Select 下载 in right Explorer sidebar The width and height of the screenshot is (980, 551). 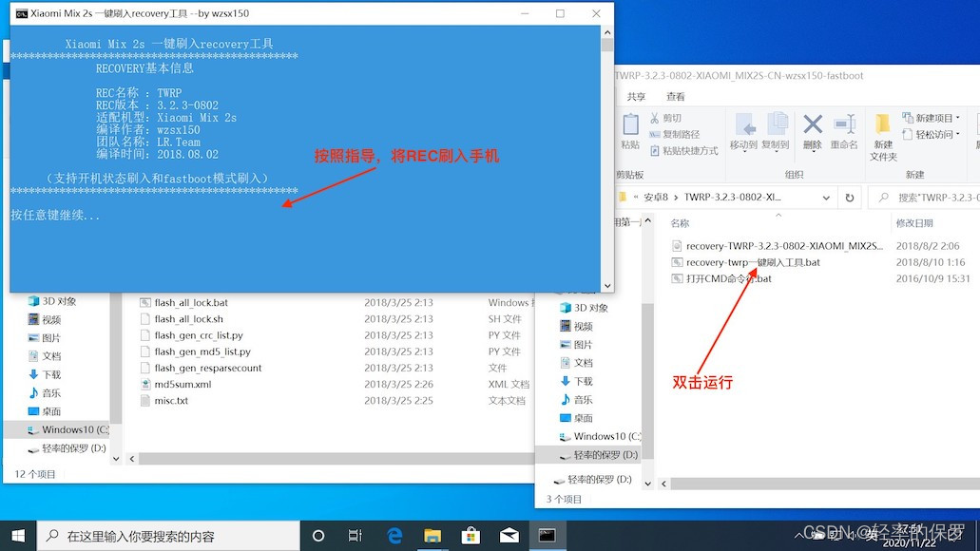(576, 381)
